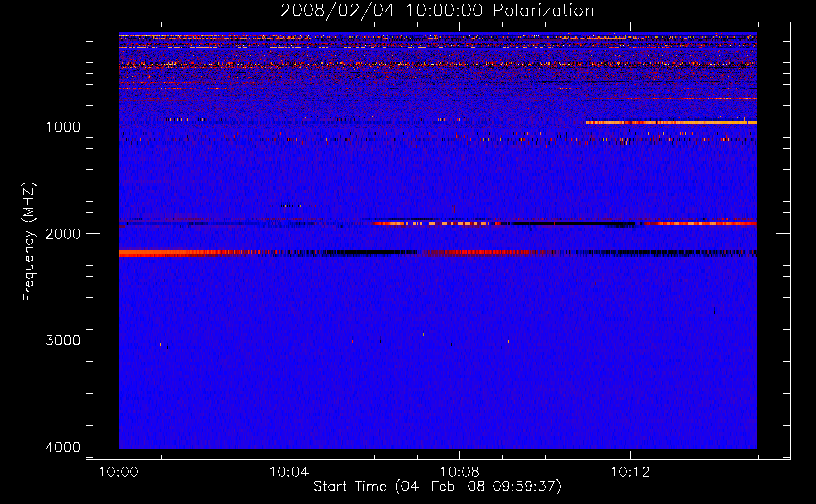Click the 3000 frequency tick label

pyautogui.click(x=63, y=340)
